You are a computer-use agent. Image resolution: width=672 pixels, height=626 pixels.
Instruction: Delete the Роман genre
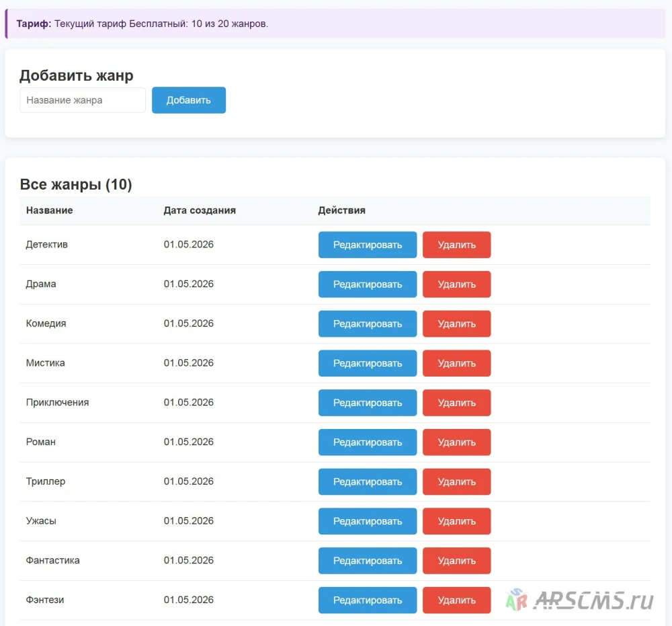click(456, 442)
